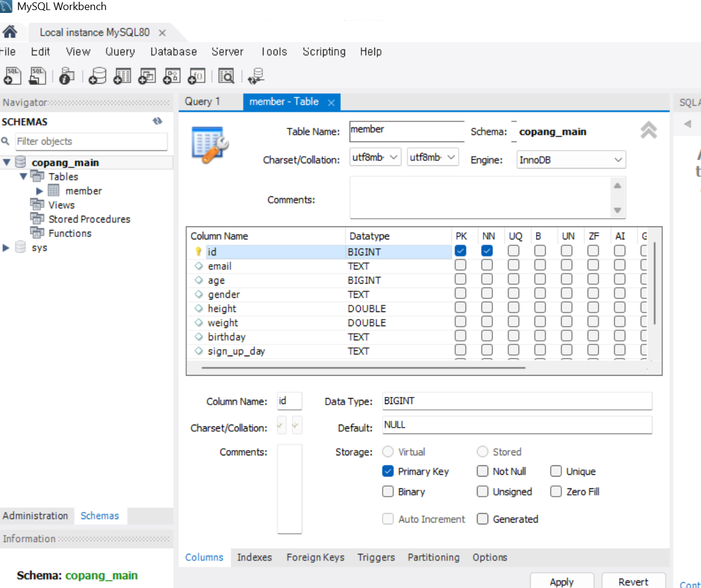Click the diamond icon beside email
The image size is (701, 588).
[199, 266]
